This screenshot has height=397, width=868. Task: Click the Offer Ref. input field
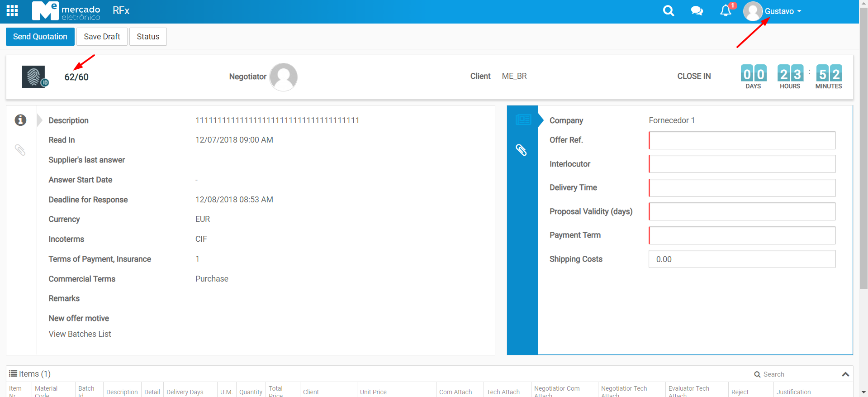pos(742,140)
